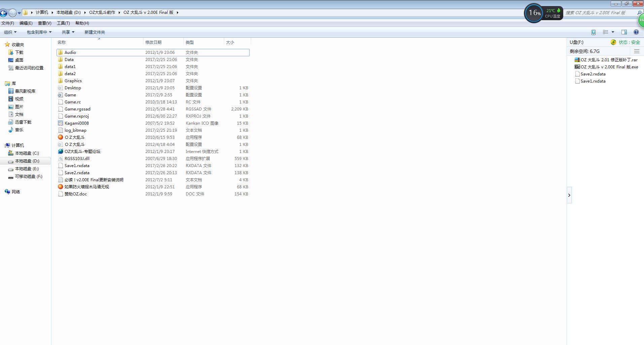
Task: Click the Back navigation arrow
Action: pos(3,13)
